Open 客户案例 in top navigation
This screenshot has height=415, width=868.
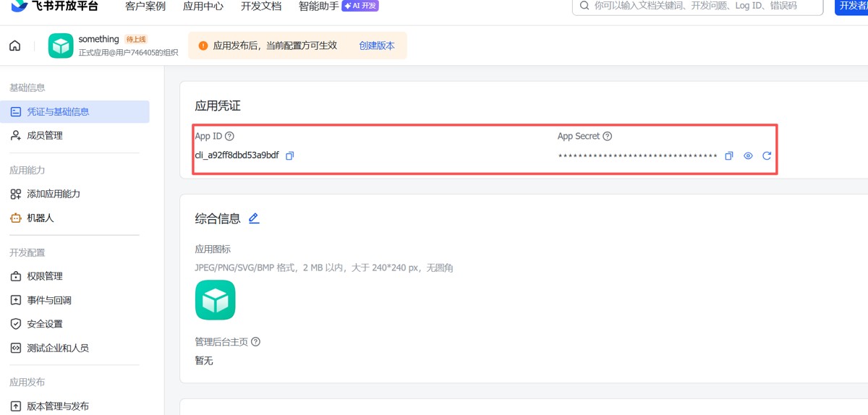pos(145,6)
